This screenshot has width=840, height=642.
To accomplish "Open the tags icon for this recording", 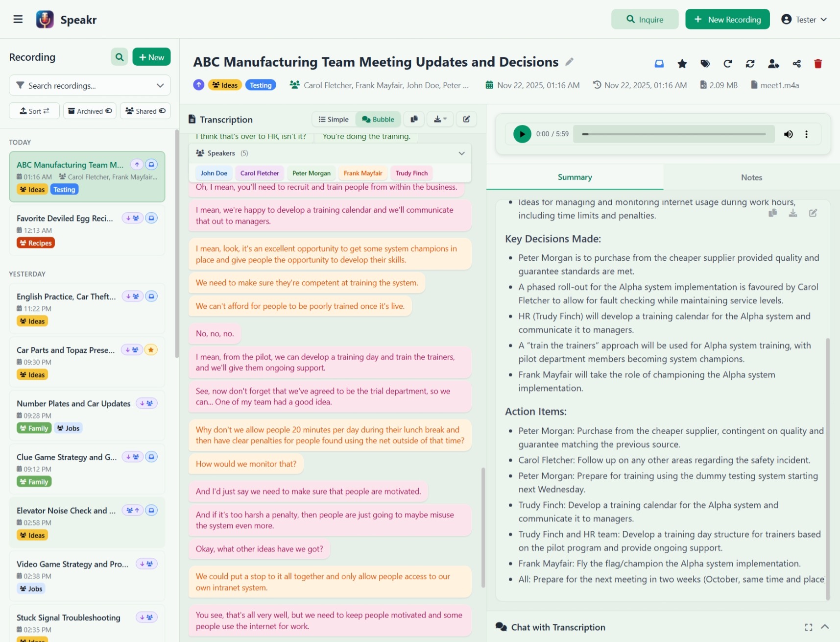I will tap(705, 64).
